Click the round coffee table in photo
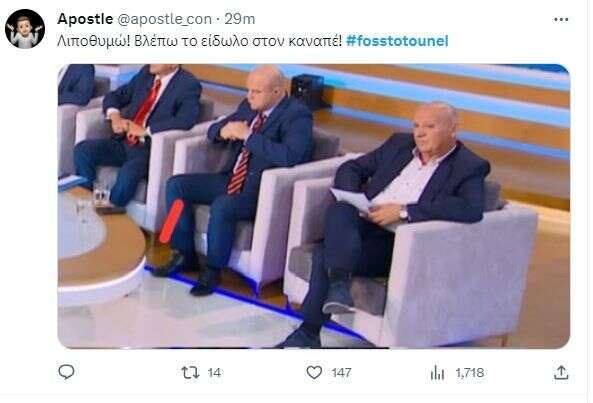Image resolution: width=593 pixels, height=403 pixels. pyautogui.click(x=101, y=246)
